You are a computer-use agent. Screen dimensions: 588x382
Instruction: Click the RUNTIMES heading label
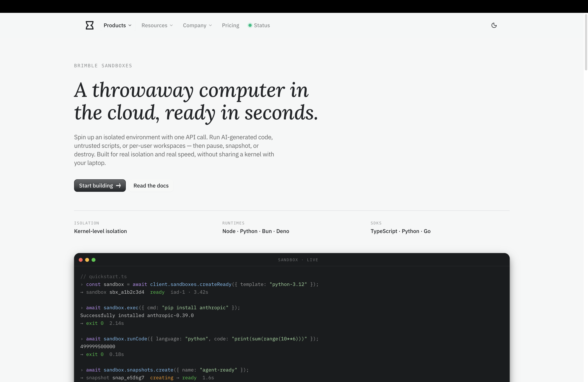click(233, 223)
